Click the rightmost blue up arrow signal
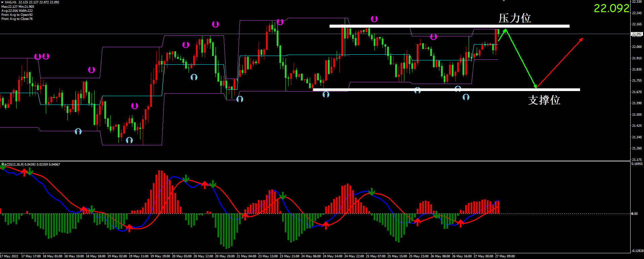 tap(466, 97)
